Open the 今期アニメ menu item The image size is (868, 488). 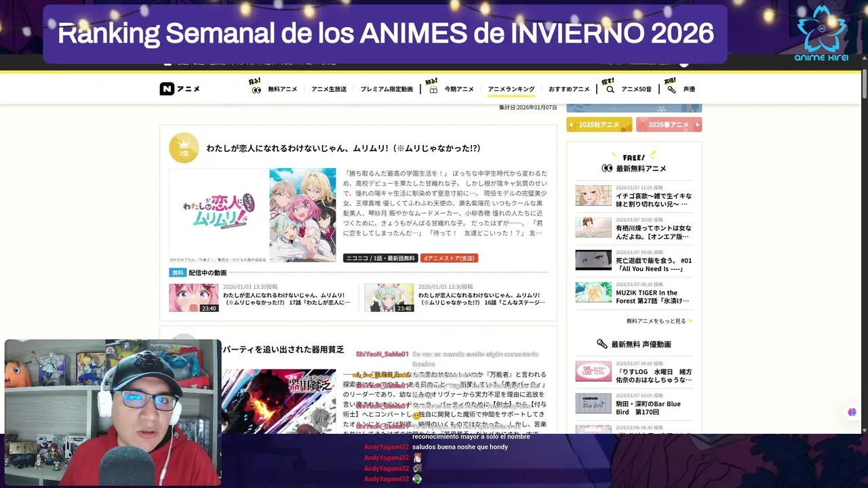point(459,89)
